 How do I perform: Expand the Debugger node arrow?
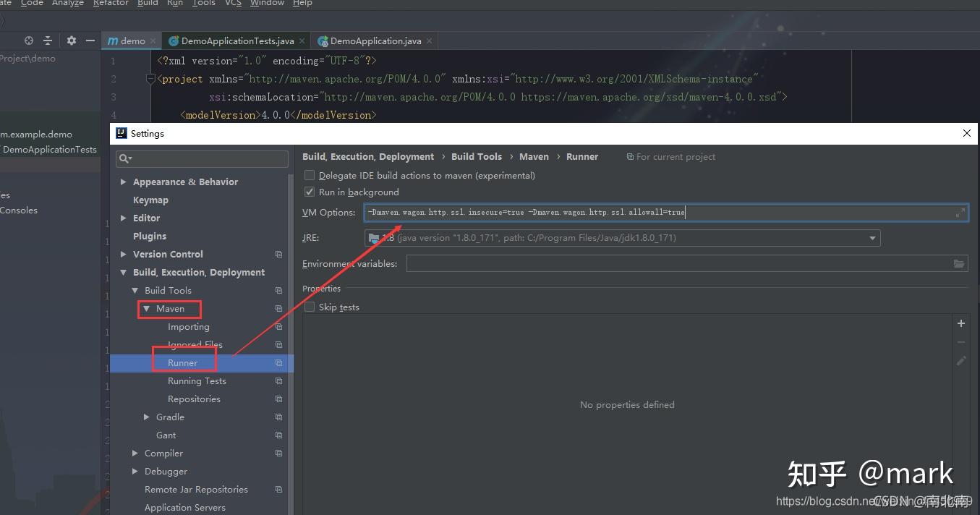click(x=135, y=471)
